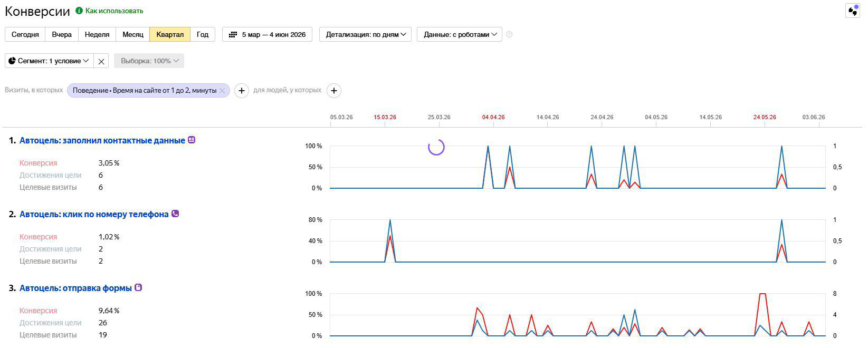Click the calendar icon in the date range
The height and width of the screenshot is (348, 868).
(233, 34)
